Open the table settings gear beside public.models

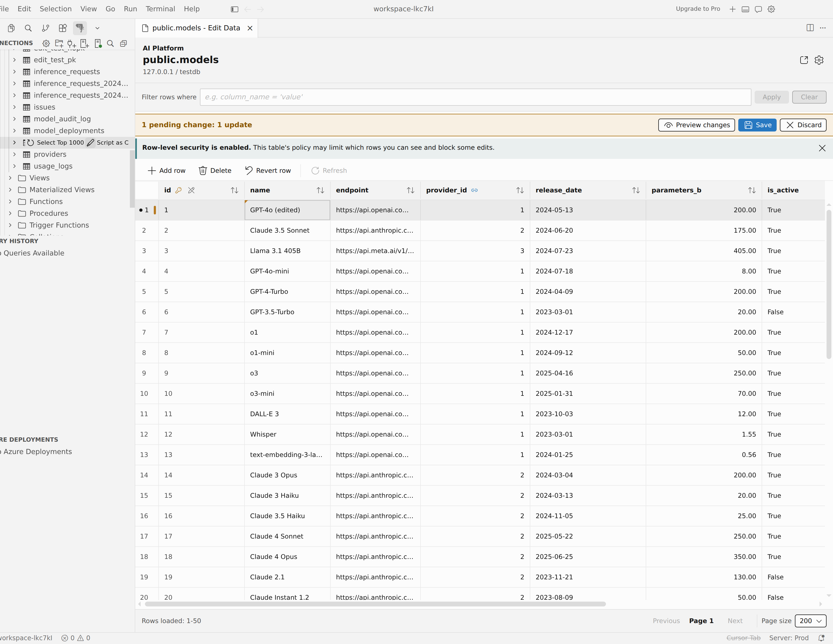(819, 60)
